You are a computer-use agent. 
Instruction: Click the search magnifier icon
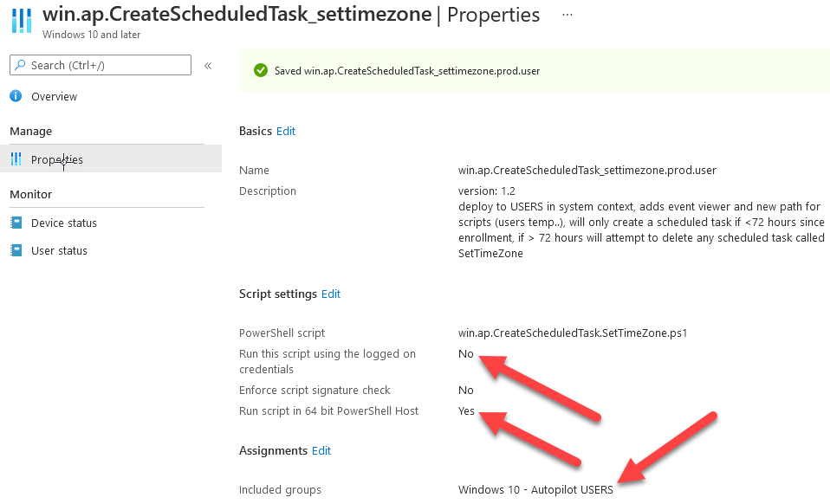20,65
